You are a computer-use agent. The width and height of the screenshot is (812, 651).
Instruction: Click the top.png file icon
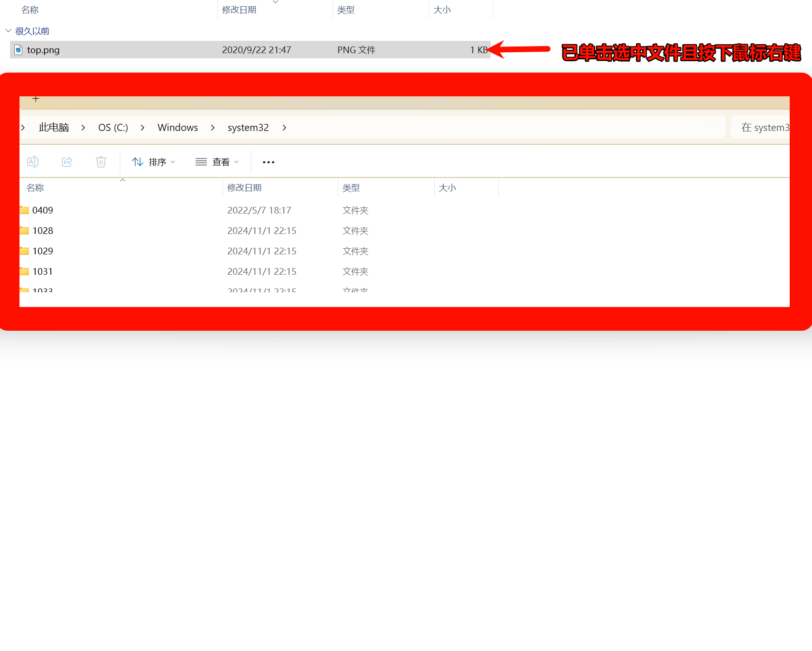click(x=19, y=50)
